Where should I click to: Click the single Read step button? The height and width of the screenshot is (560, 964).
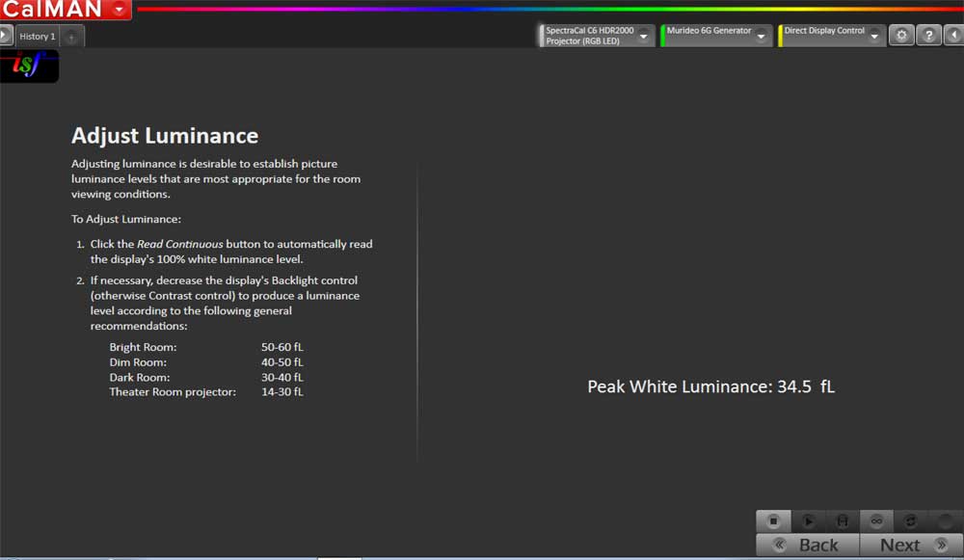tap(843, 521)
